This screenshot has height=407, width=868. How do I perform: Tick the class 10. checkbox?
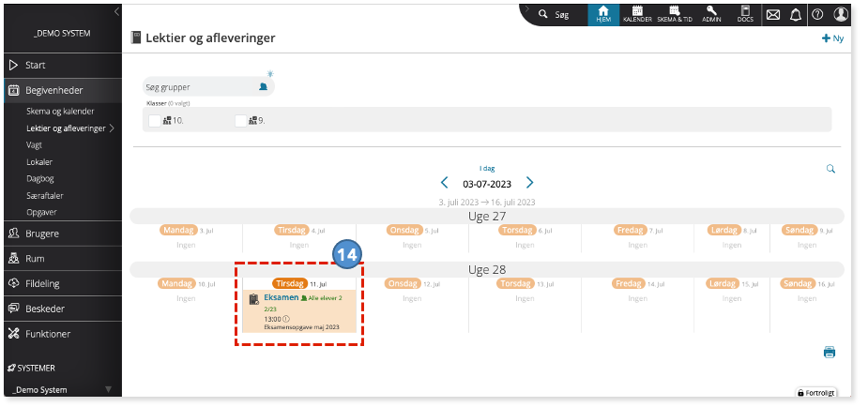(x=155, y=121)
